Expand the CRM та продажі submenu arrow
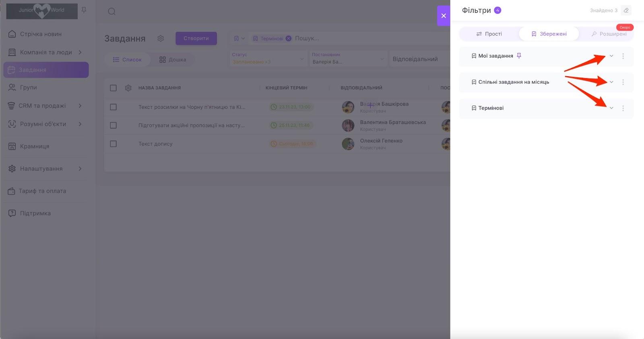The image size is (644, 339). pyautogui.click(x=80, y=106)
